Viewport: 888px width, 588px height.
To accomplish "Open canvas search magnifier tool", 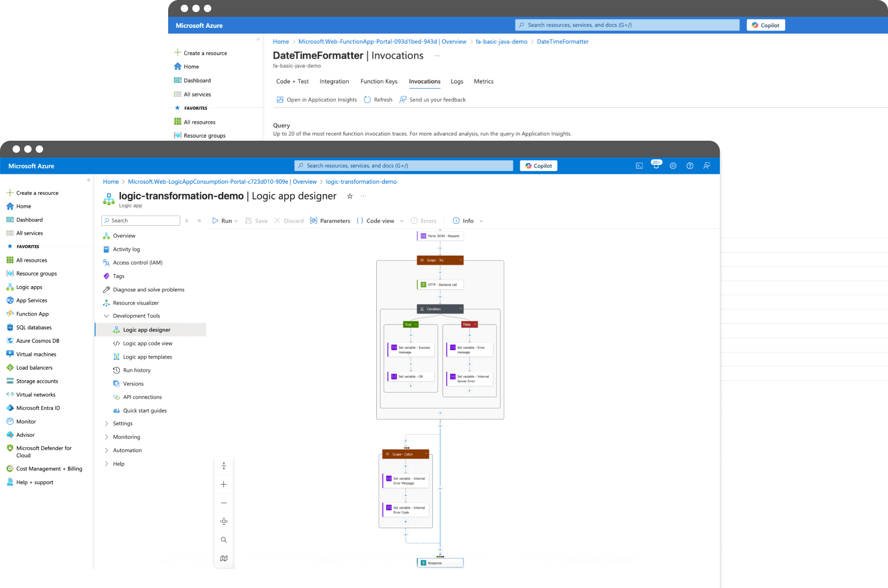I will click(x=224, y=540).
